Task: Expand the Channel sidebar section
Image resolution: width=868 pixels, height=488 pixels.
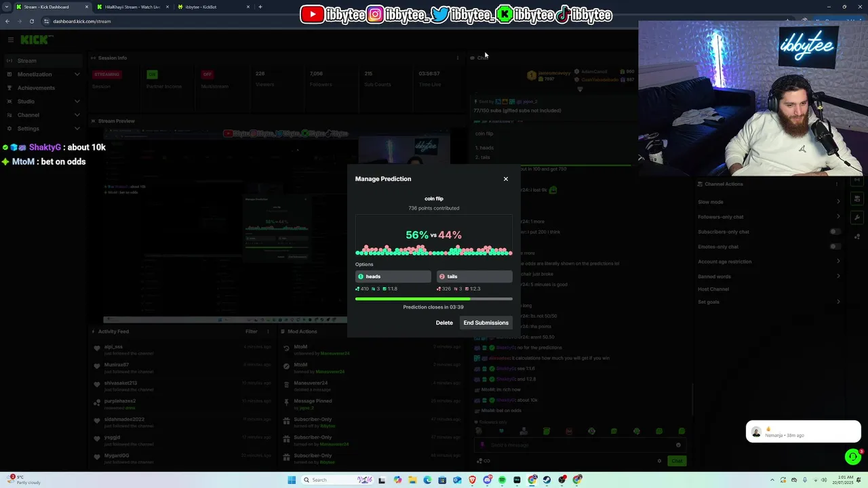Action: tap(42, 115)
